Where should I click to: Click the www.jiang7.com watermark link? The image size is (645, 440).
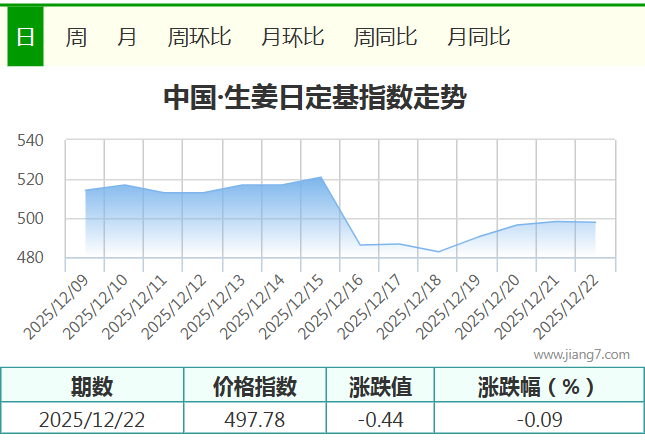coord(581,354)
